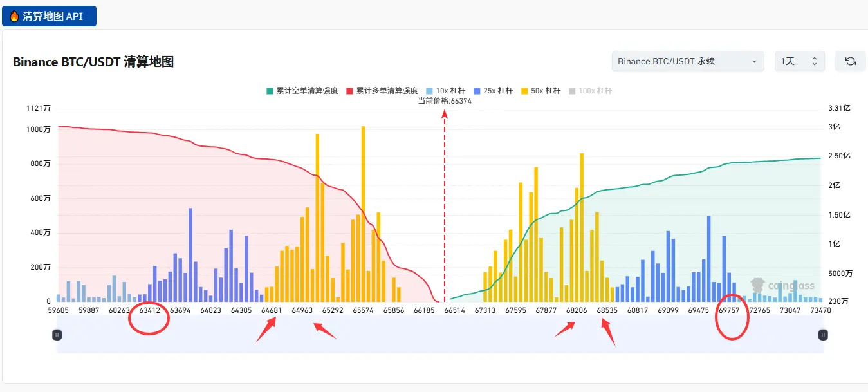Click inside the chart zoom range bar
868x392 pixels.
440,335
